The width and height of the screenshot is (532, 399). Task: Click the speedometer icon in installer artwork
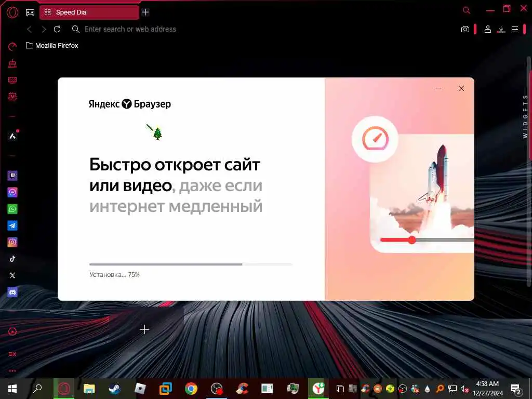pyautogui.click(x=375, y=139)
